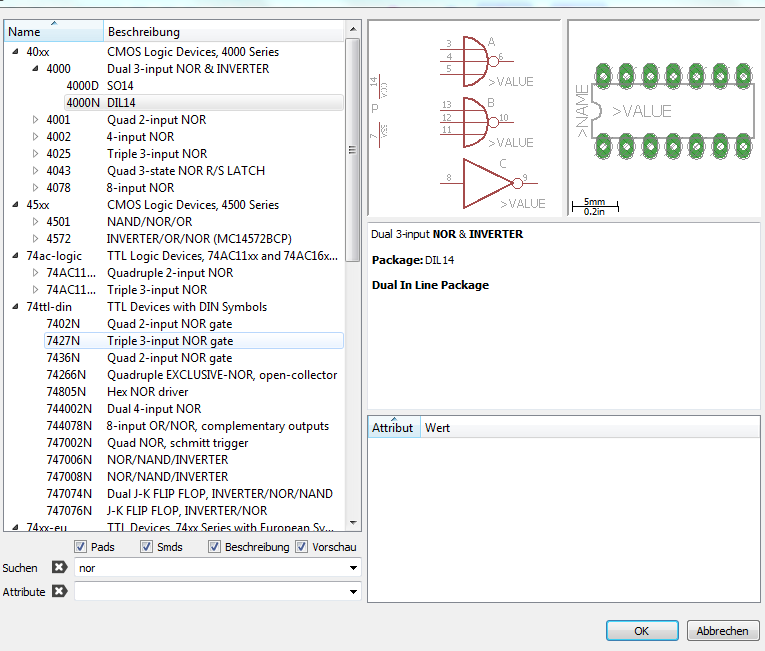This screenshot has height=651, width=765.
Task: Expand the 4572 device node
Action: pos(35,239)
